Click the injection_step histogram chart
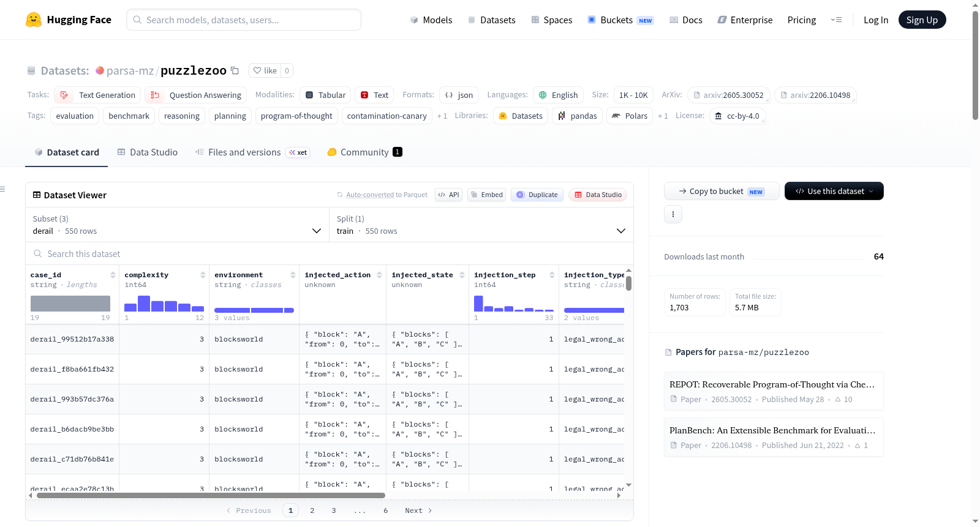 click(513, 304)
